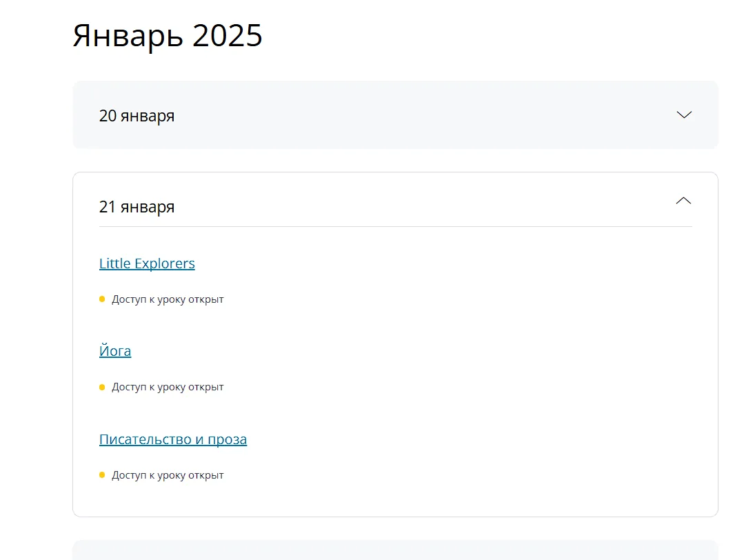Click access status under Писательство и проза
755x560 pixels.
pos(168,475)
